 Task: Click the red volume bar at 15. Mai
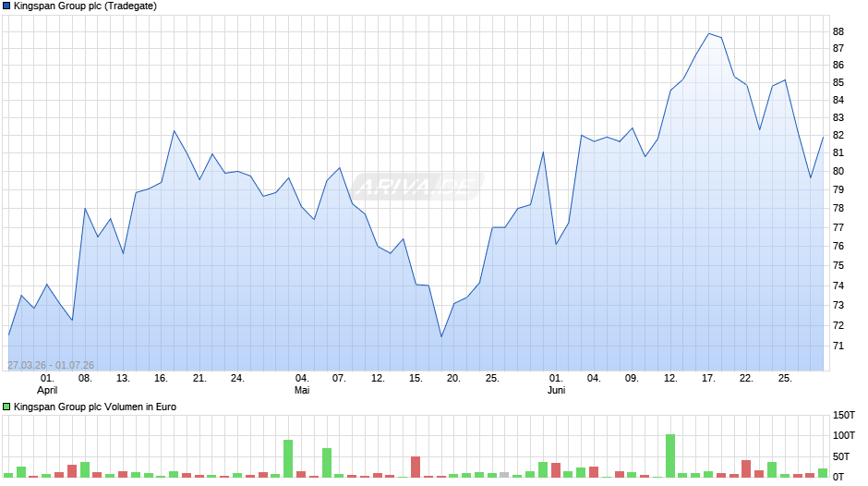(x=416, y=467)
